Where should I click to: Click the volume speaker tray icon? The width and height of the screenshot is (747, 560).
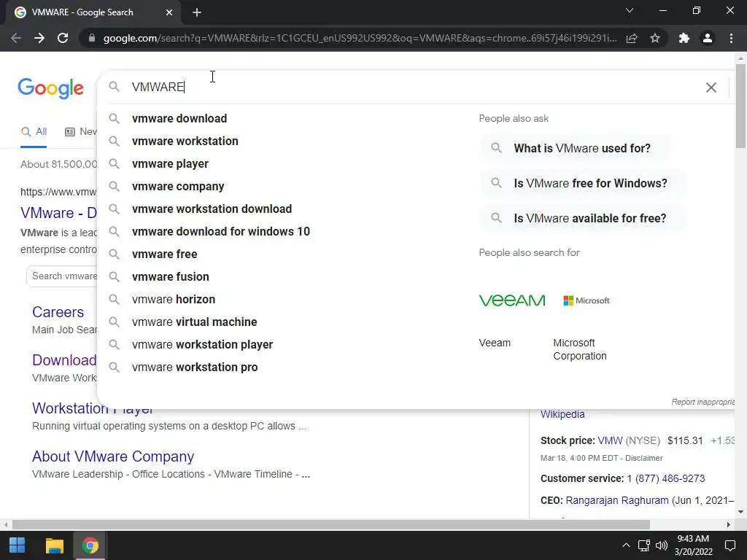tap(661, 545)
